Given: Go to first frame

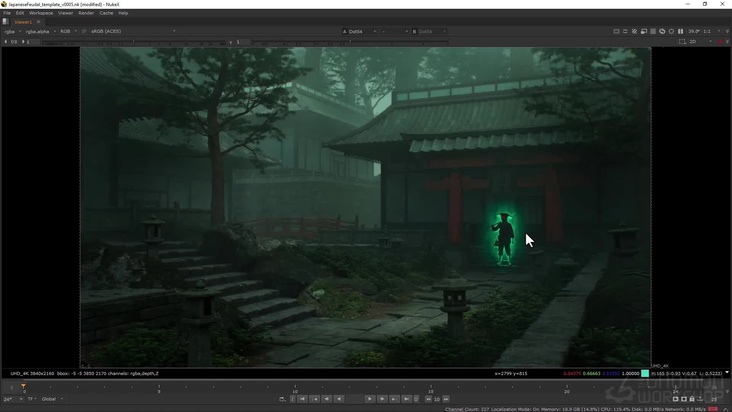Looking at the screenshot, I should (x=303, y=399).
